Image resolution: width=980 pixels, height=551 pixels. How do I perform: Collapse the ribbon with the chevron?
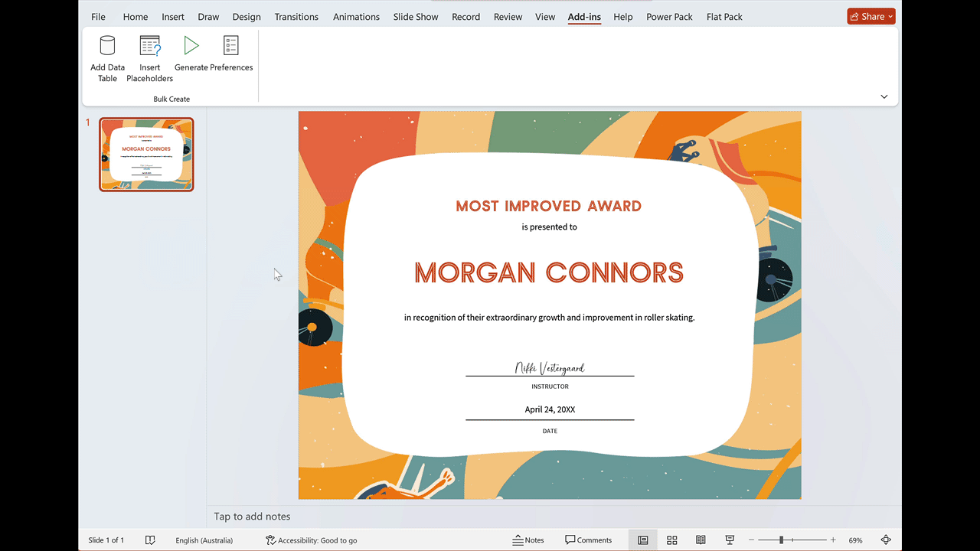point(884,97)
